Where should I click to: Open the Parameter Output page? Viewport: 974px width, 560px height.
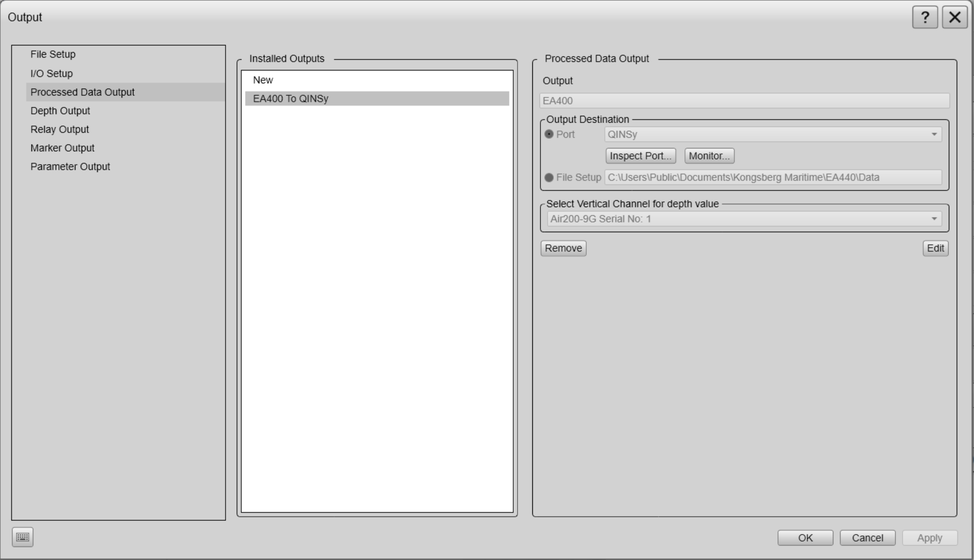pyautogui.click(x=70, y=166)
